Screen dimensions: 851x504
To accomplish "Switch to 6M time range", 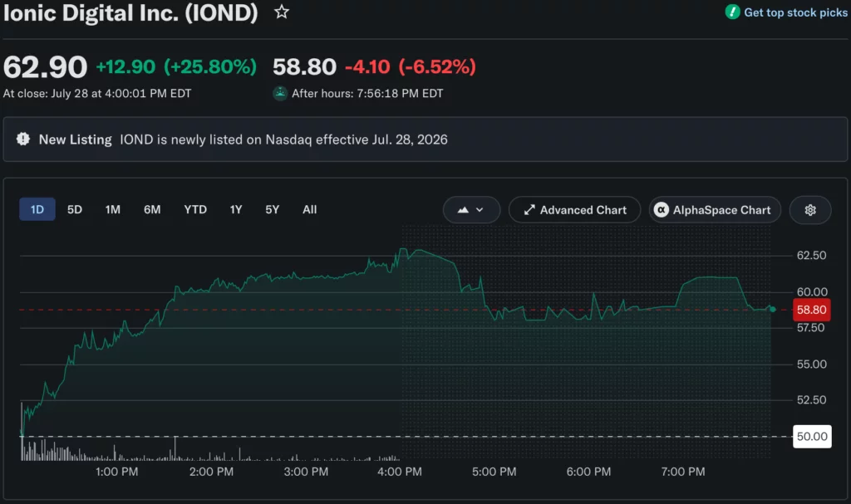I will click(x=152, y=209).
